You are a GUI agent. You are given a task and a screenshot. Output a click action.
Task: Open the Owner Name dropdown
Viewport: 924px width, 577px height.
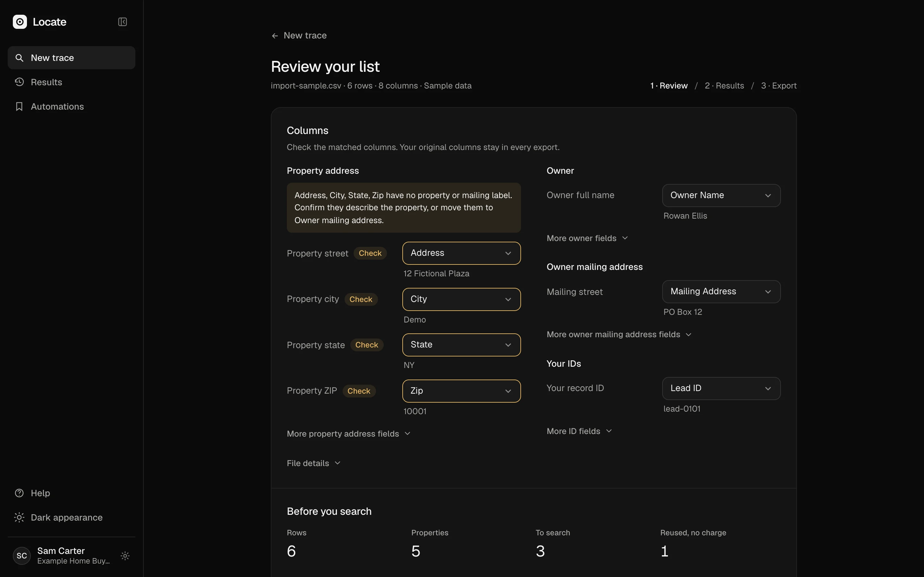pyautogui.click(x=721, y=196)
